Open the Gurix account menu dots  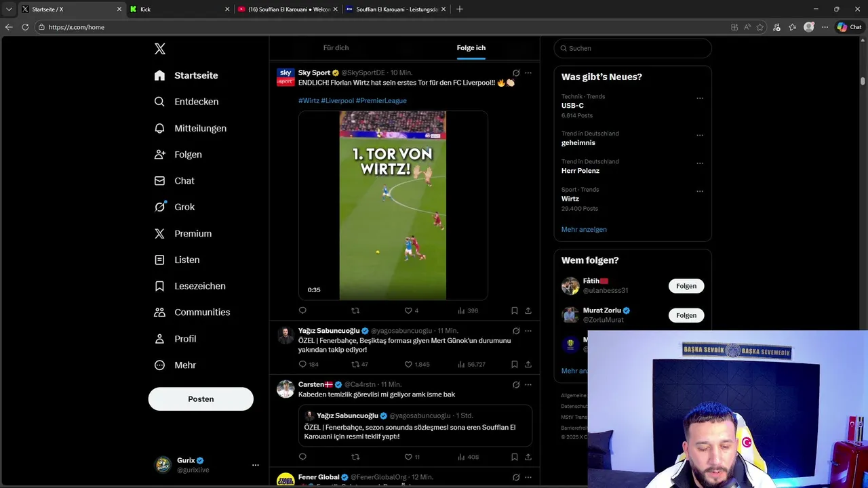256,465
